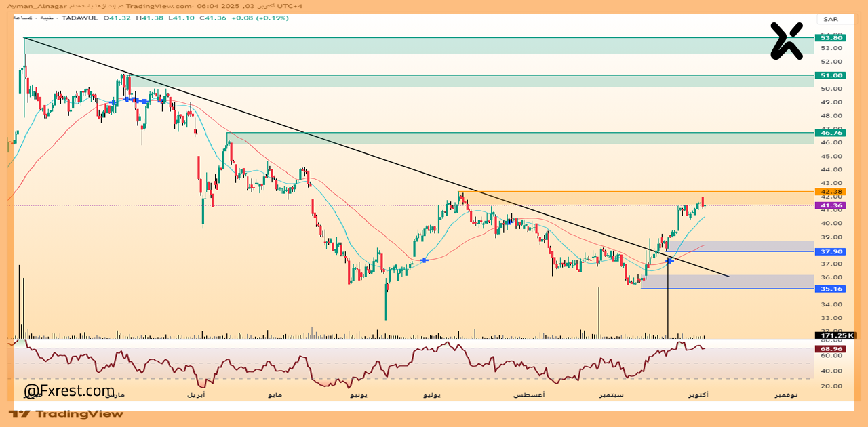Select the orange 42.38 price label
This screenshot has width=868, height=427.
tap(831, 192)
